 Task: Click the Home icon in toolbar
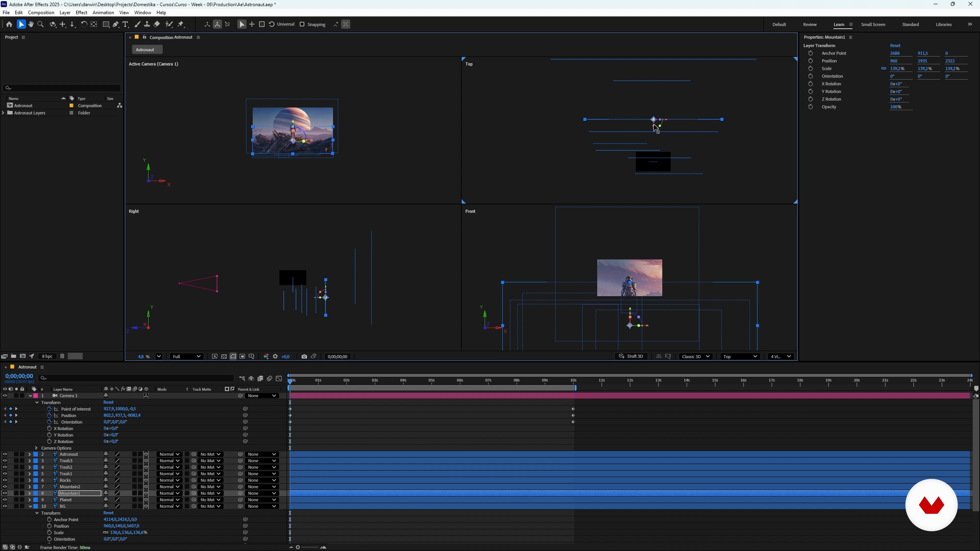point(9,24)
